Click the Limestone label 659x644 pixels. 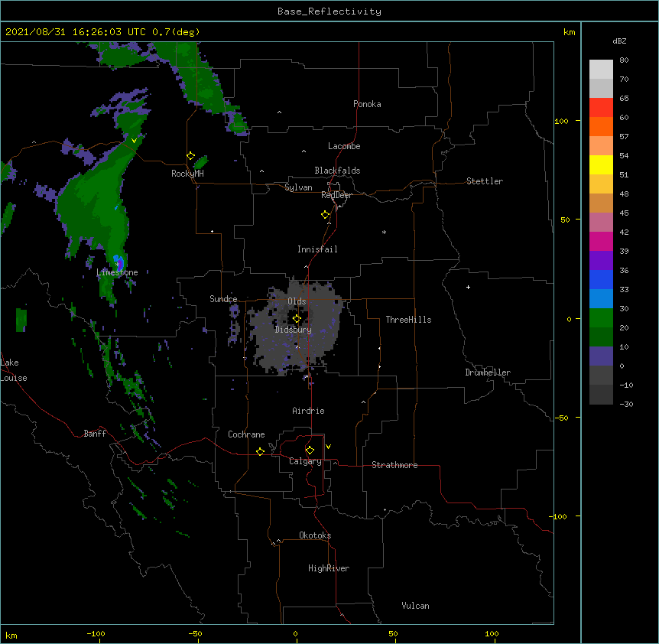(x=117, y=272)
